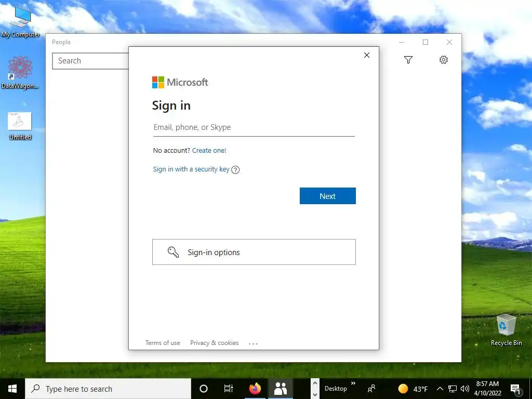Click the filter contacts funnel icon

click(x=408, y=60)
